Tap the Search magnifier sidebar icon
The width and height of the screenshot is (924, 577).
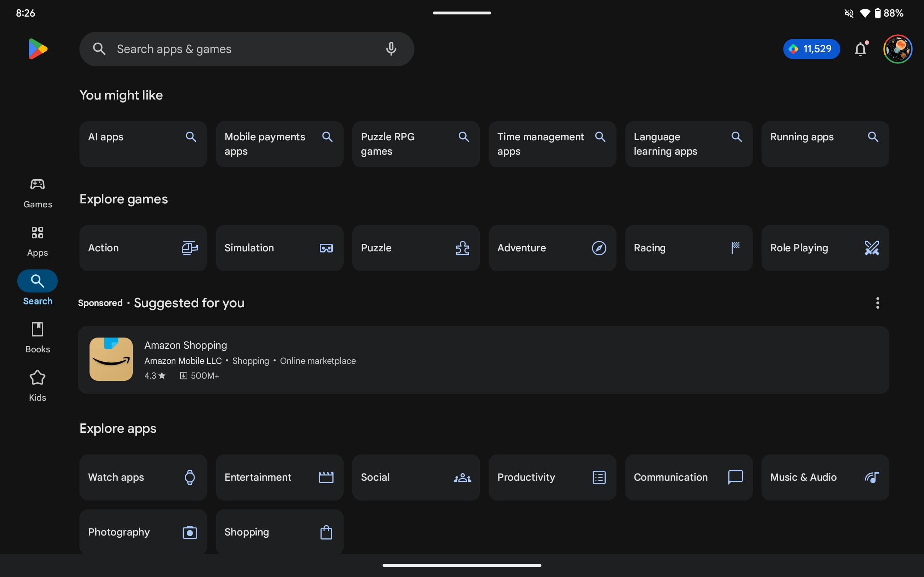37,281
